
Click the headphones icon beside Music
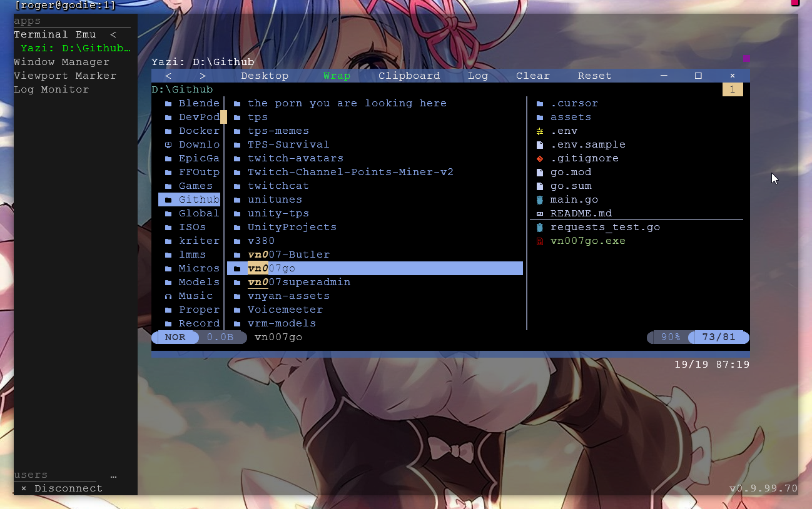168,296
